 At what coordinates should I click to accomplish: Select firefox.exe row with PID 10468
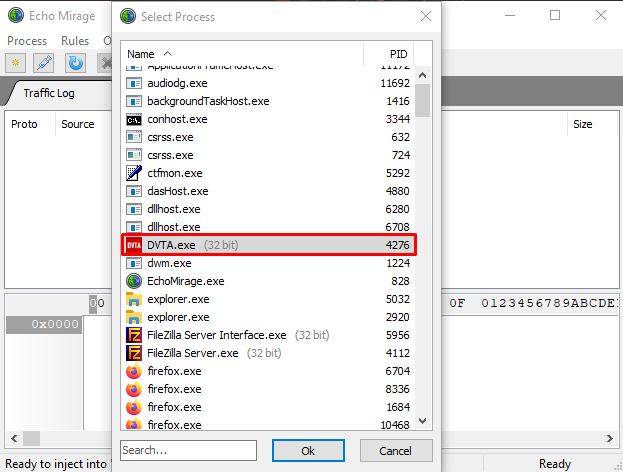click(x=268, y=425)
